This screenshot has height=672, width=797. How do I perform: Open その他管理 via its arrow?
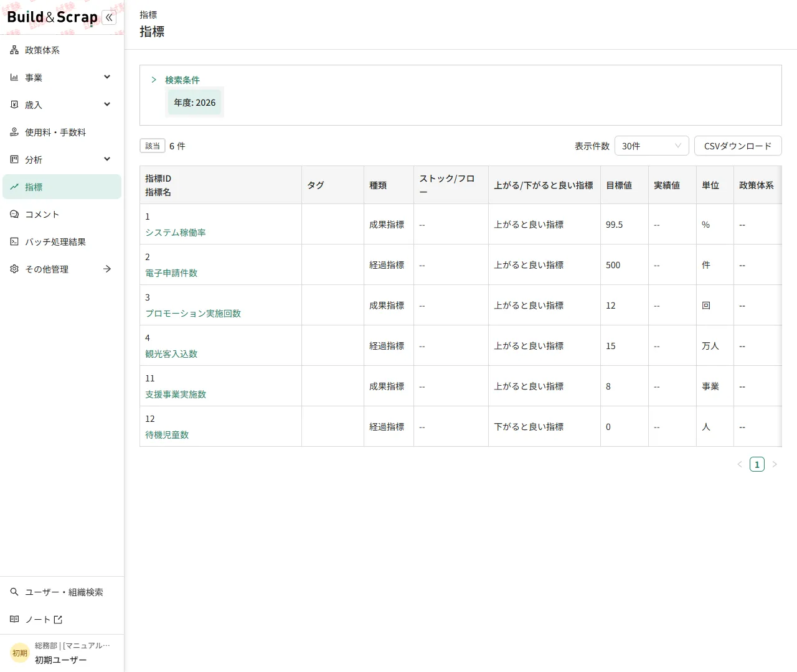107,269
